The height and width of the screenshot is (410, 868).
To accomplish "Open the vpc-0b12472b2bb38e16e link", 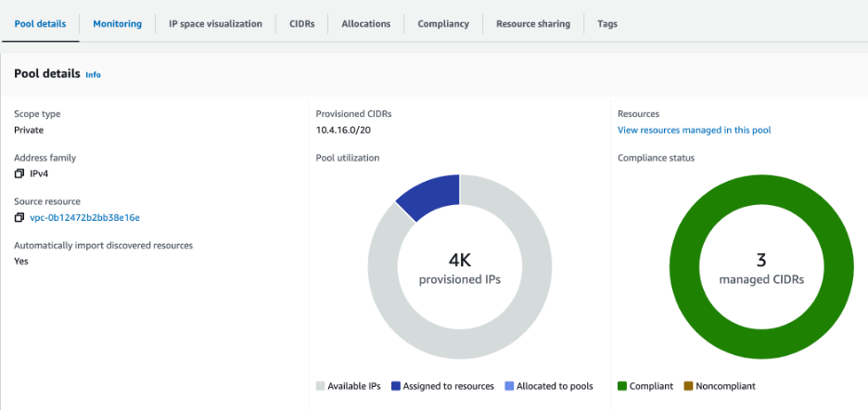I will pyautogui.click(x=84, y=218).
